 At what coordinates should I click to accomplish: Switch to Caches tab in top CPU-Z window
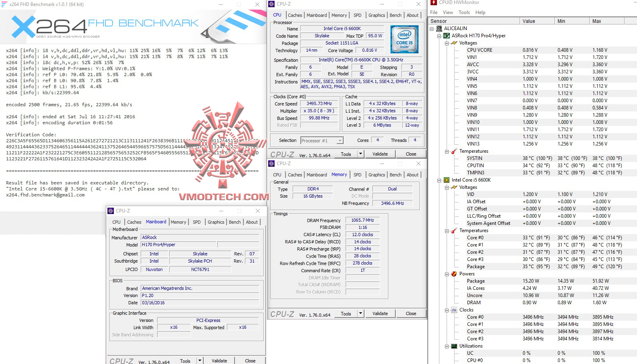[x=295, y=15]
